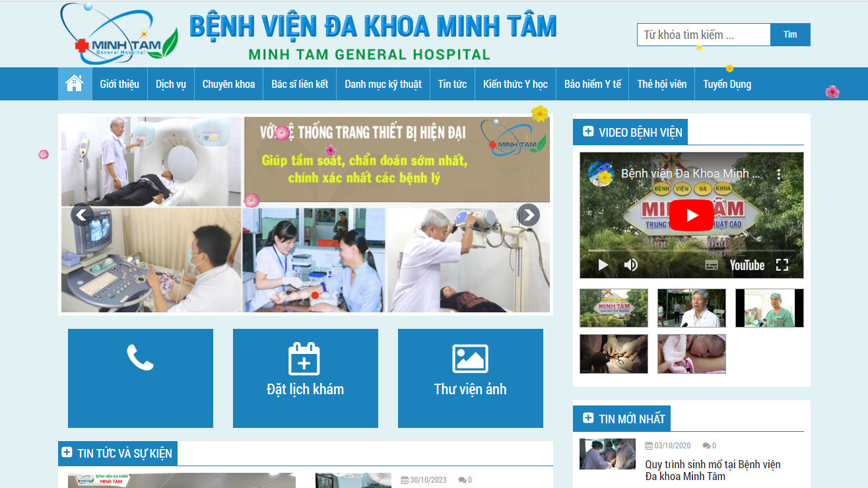Open the Tuyển Dụng menu item
Screen dimensions: 868x488
(x=727, y=84)
